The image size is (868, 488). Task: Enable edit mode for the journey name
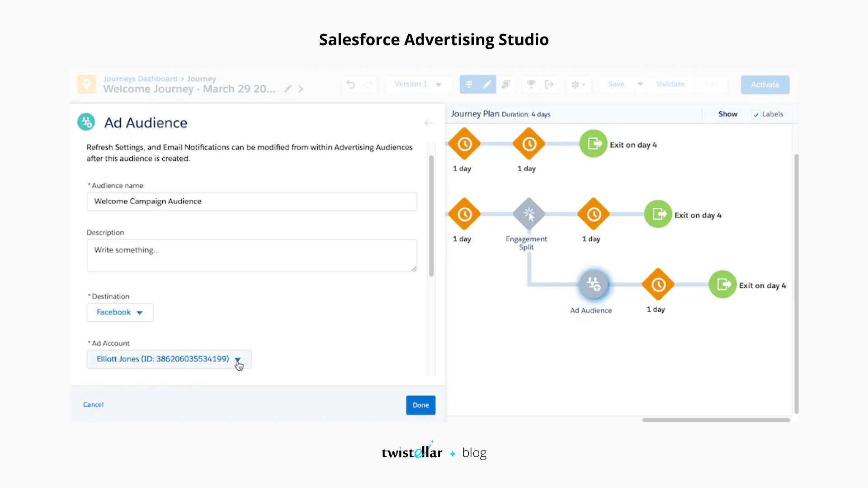[x=288, y=89]
